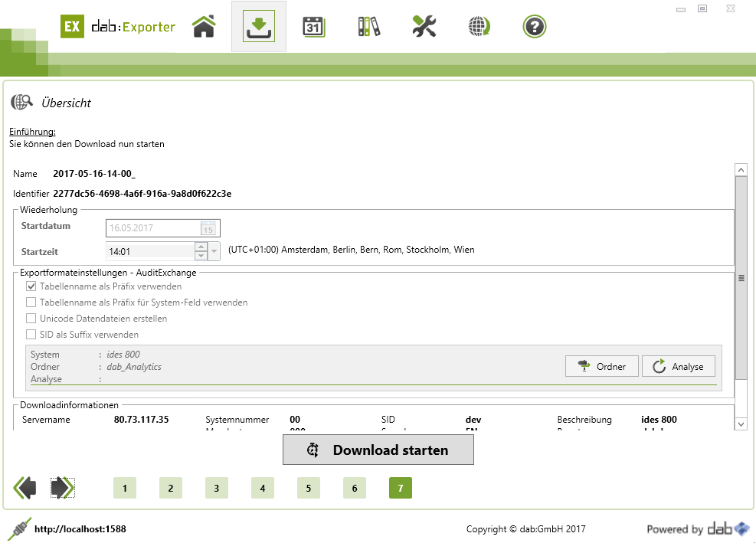
Task: Maximize the dab:Exporter window
Action: click(702, 8)
